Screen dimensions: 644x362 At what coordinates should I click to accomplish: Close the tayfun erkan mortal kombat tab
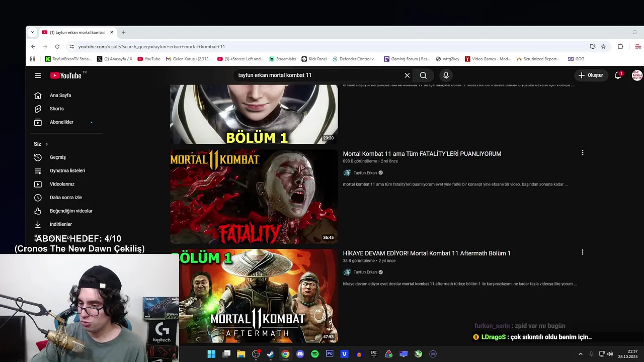click(x=112, y=32)
